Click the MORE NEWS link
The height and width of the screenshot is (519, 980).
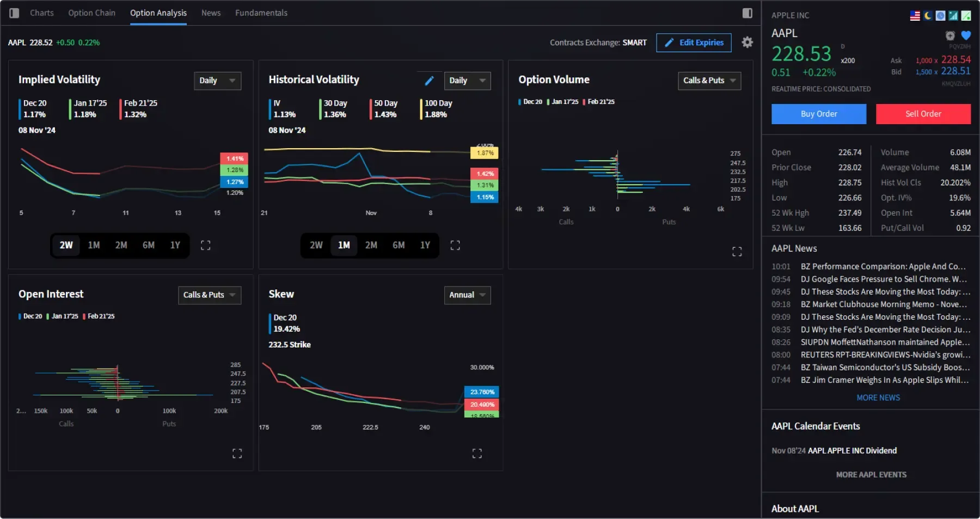tap(878, 398)
